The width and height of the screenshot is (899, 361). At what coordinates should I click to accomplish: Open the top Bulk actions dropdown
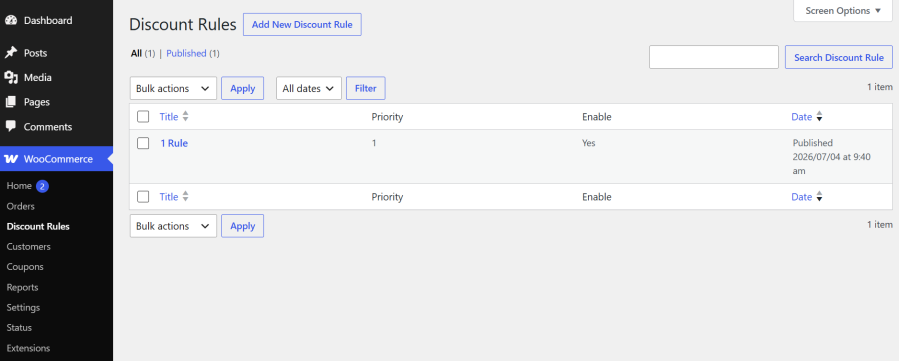click(x=173, y=88)
